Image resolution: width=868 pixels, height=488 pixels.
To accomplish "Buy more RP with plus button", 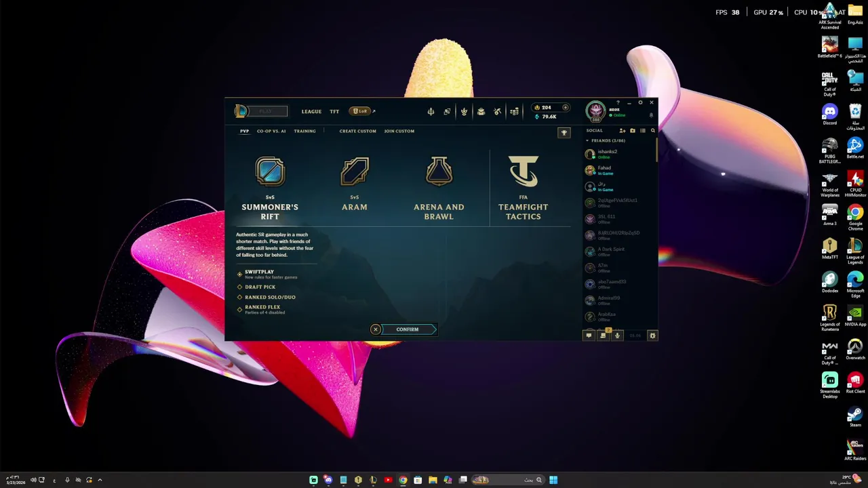I will click(565, 107).
